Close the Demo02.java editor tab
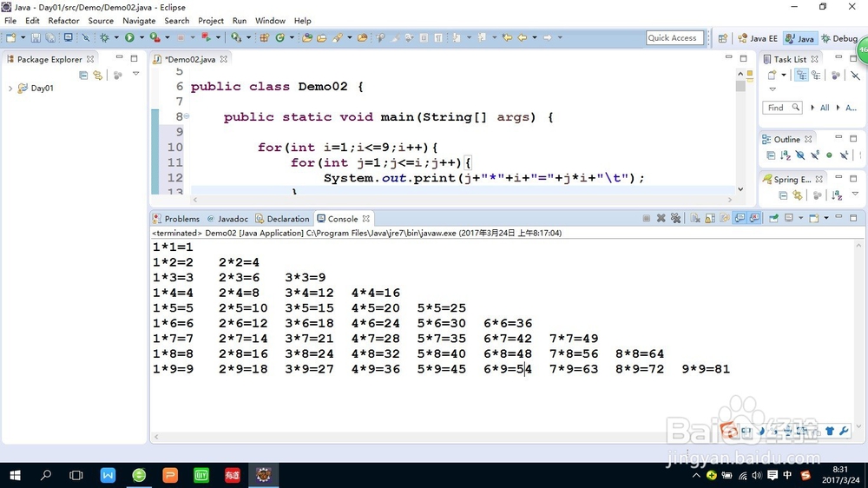 coord(224,59)
